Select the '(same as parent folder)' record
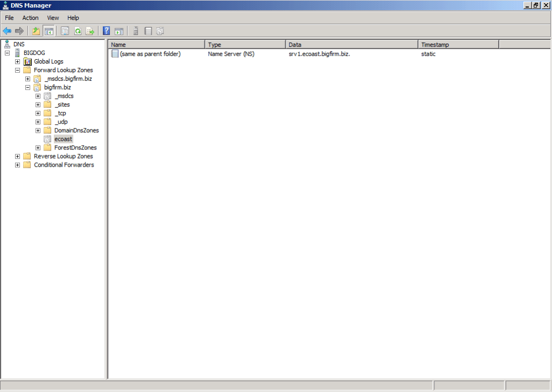The image size is (552, 392). [x=150, y=54]
